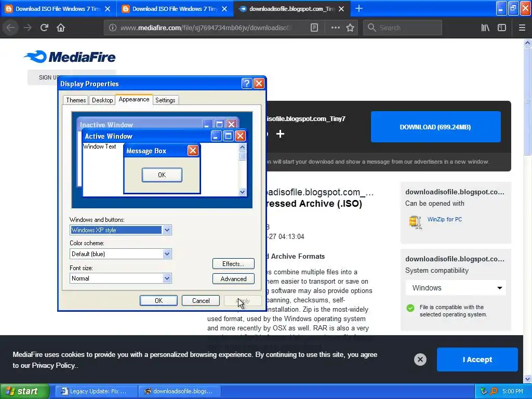Reload the page with the refresh icon

[44, 28]
